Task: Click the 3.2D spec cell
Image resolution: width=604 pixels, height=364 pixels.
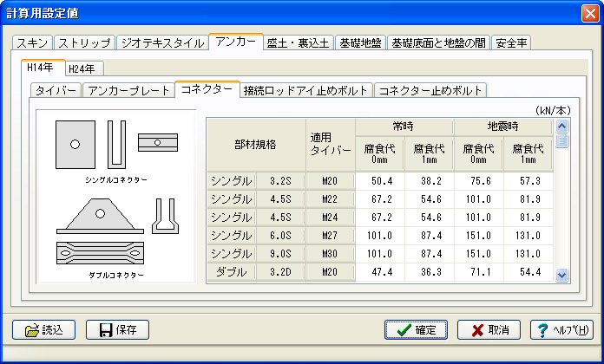Action: [281, 272]
